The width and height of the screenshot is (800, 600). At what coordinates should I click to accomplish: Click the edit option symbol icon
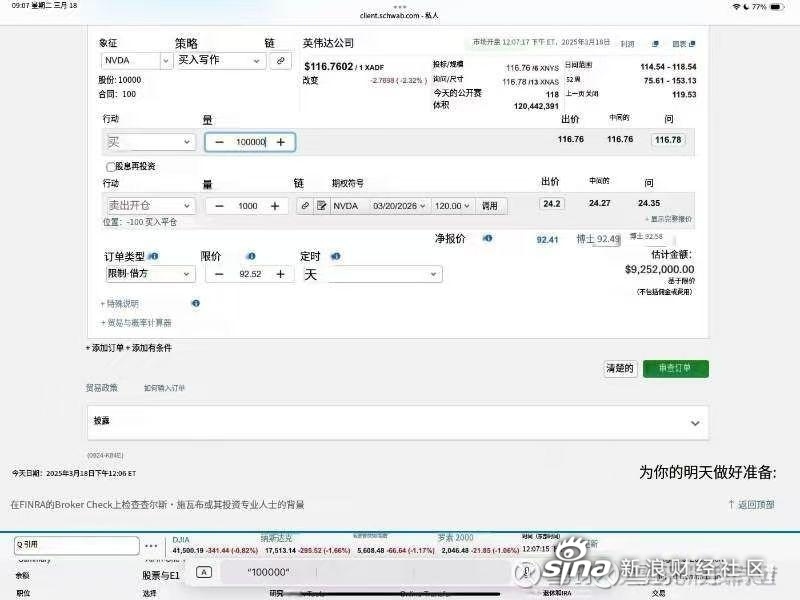click(x=321, y=206)
